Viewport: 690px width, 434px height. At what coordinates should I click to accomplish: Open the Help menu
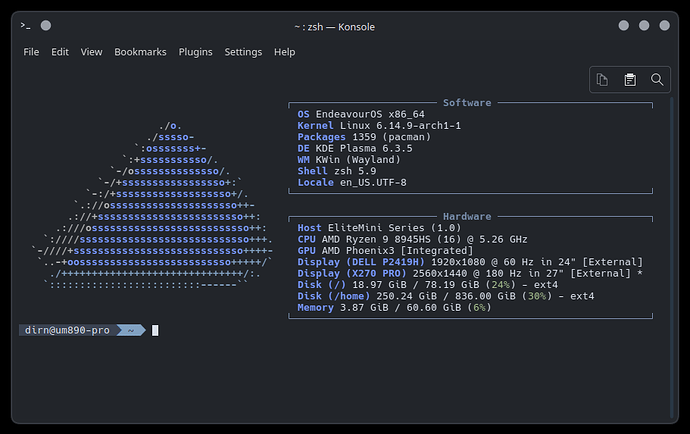click(285, 52)
